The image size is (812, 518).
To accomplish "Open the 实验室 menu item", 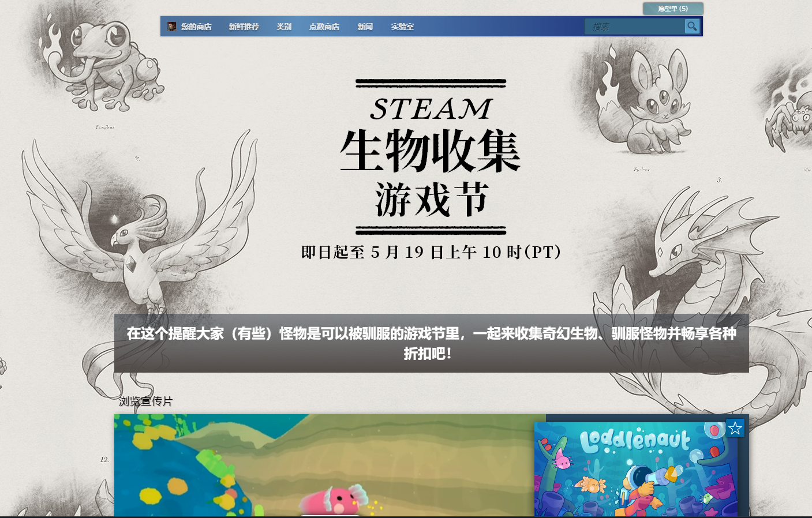I will pyautogui.click(x=402, y=27).
